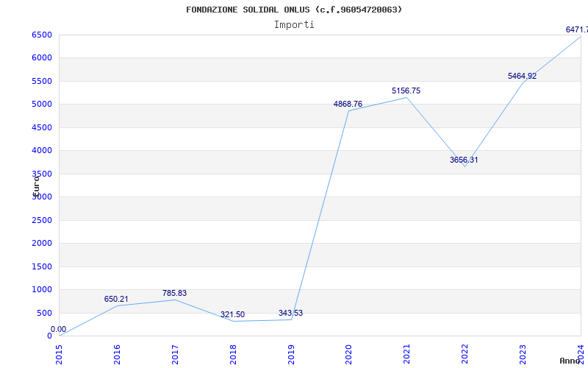Screen dimensions: 588x368
Task: Select the 5464.92 data label
Action: pos(522,76)
